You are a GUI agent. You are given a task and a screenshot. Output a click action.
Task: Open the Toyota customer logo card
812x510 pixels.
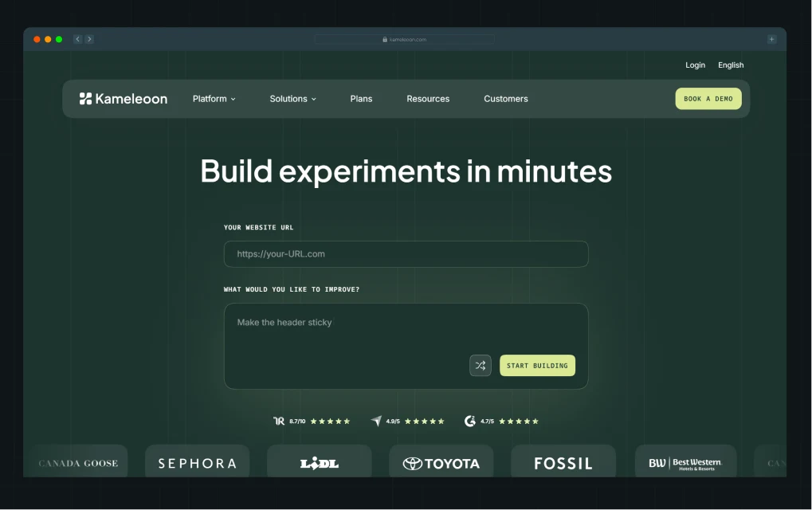point(441,462)
